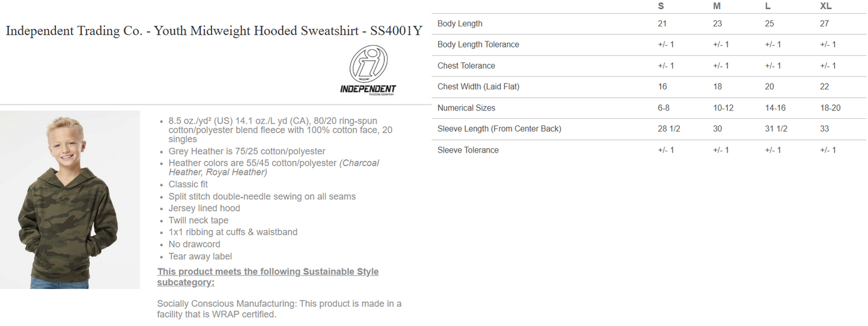Screen dimensions: 868x326
Task: Open the camo hoodie product photo
Action: [70, 200]
